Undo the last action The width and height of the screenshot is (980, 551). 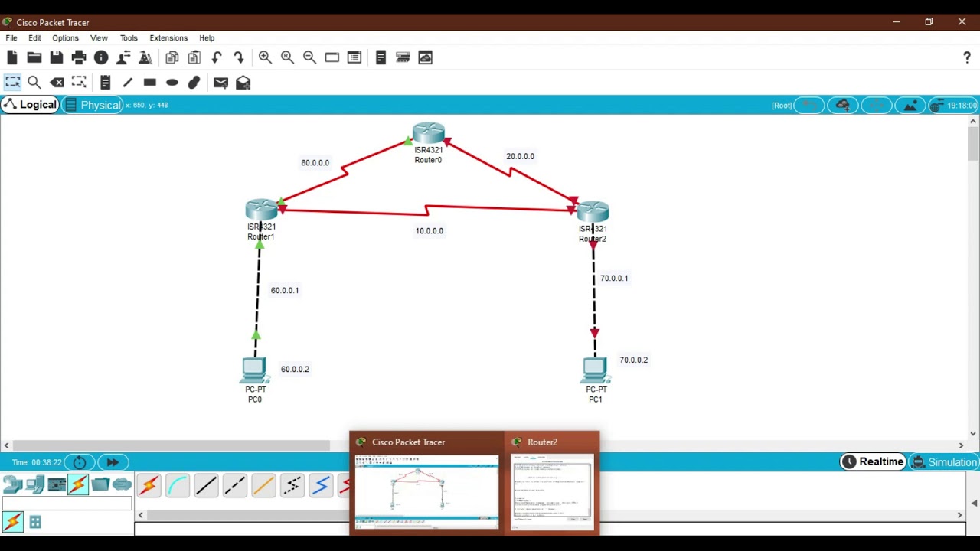[217, 57]
